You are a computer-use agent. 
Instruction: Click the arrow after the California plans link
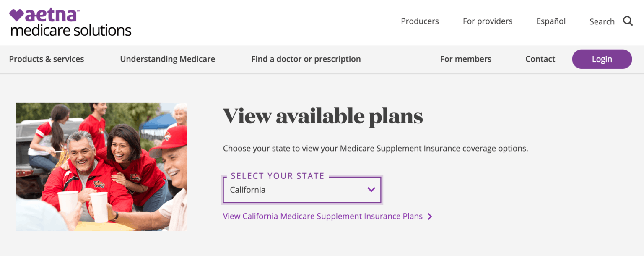point(430,217)
